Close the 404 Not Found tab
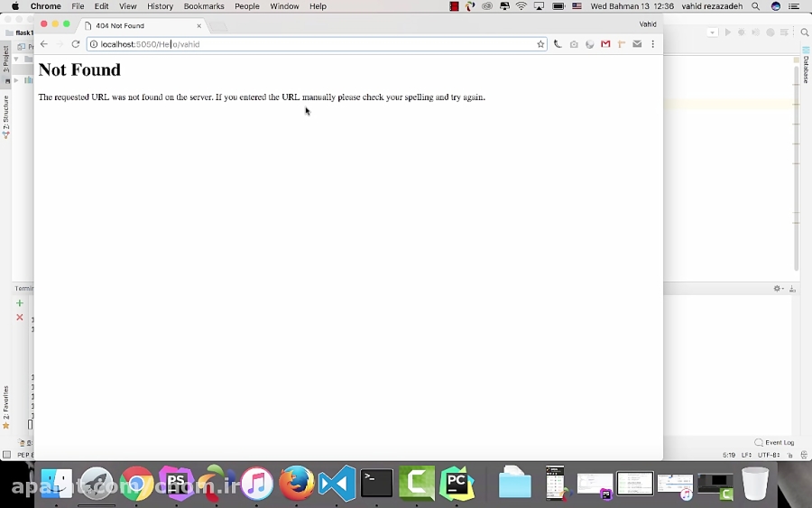 coord(199,25)
